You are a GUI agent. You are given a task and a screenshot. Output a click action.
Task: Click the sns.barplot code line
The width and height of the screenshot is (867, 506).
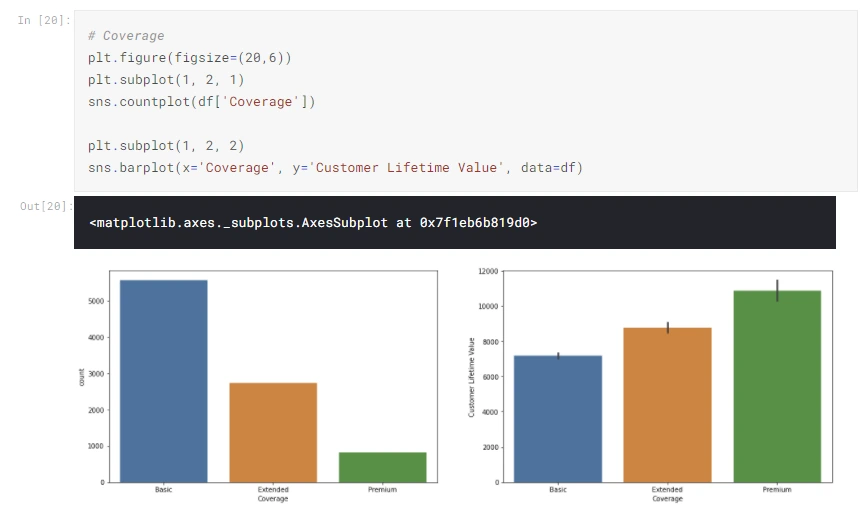point(335,168)
